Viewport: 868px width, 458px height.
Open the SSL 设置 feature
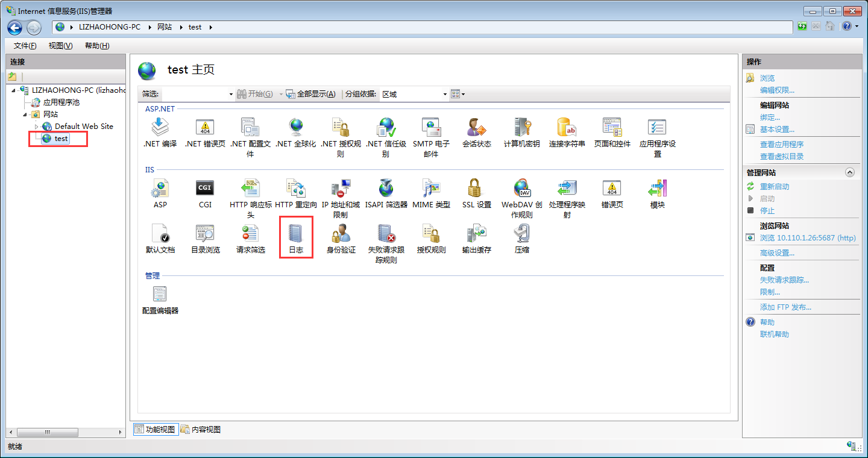(477, 193)
